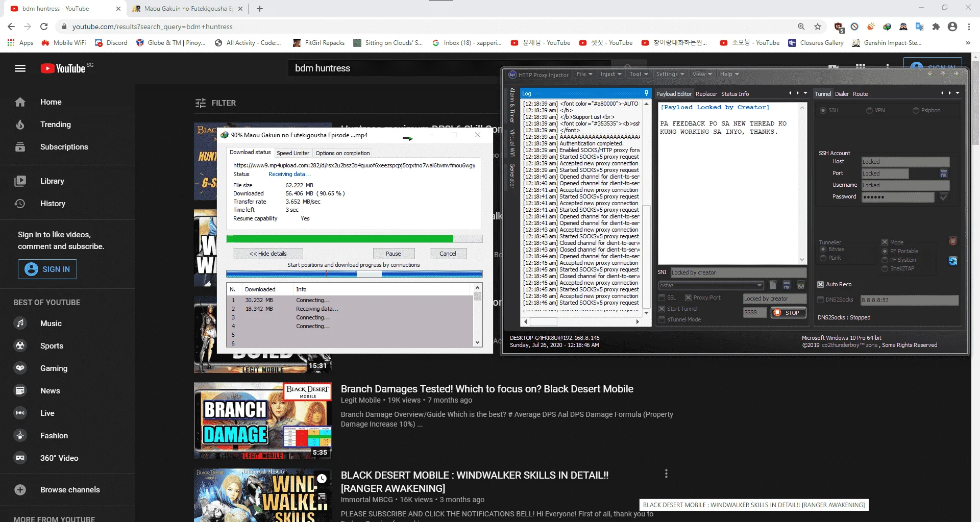This screenshot has height=522, width=980.
Task: Open Library in the YouTube sidebar
Action: (52, 181)
